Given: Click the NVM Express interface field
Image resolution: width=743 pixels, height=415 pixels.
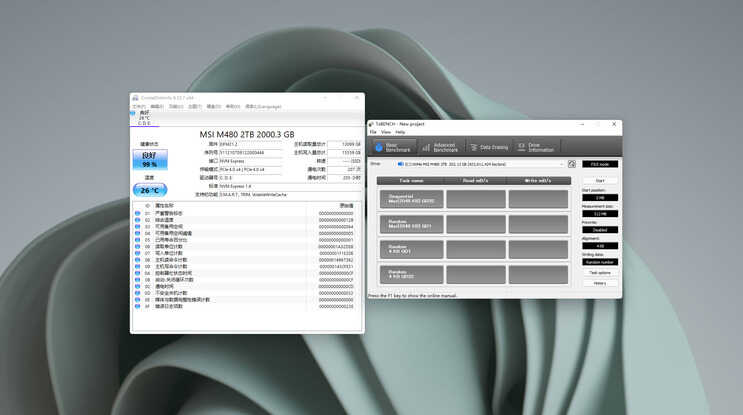Looking at the screenshot, I should coord(251,161).
